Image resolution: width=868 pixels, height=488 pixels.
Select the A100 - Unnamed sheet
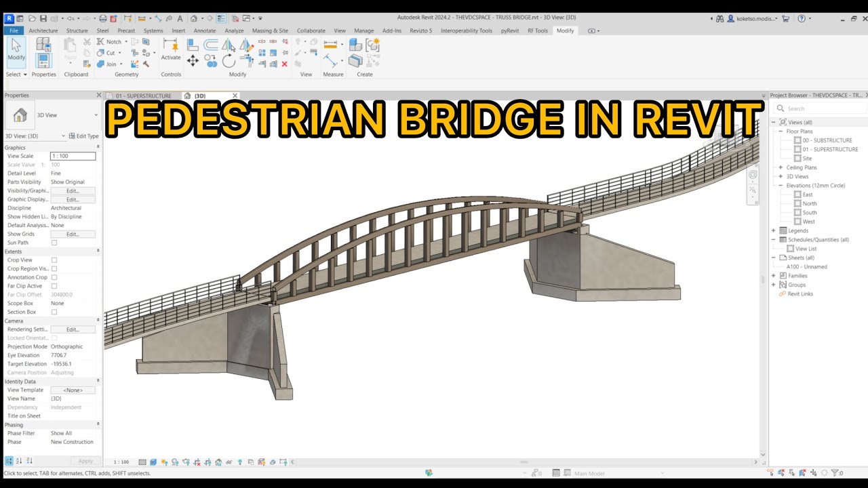[806, 267]
